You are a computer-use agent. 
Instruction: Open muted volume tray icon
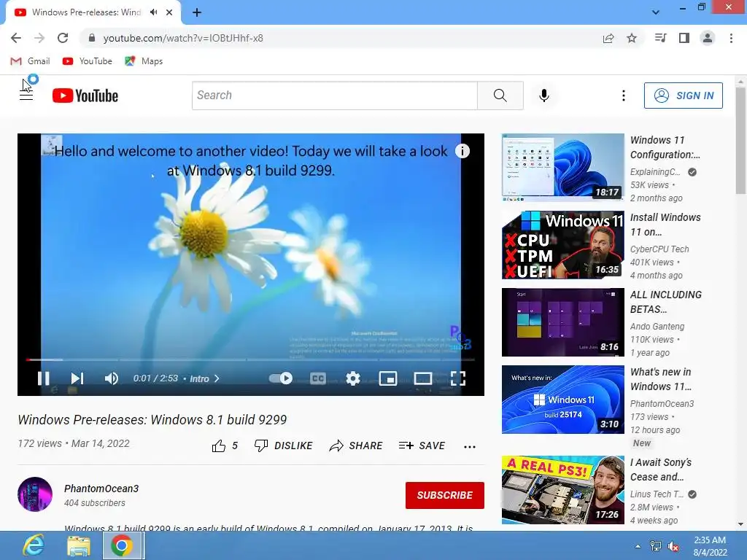(x=673, y=546)
